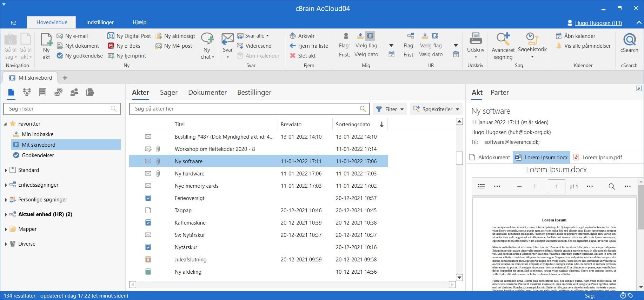Expand the Aktuel enhed (HR) node

coord(6,214)
